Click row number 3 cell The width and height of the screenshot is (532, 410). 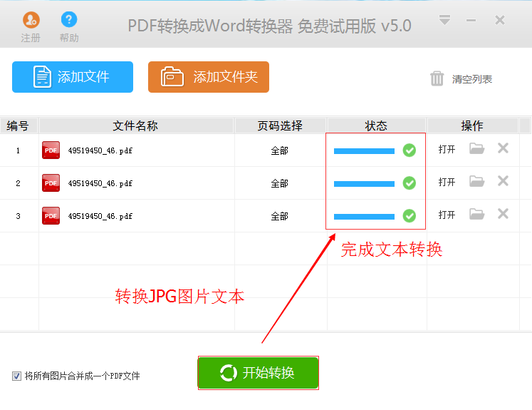pyautogui.click(x=19, y=216)
